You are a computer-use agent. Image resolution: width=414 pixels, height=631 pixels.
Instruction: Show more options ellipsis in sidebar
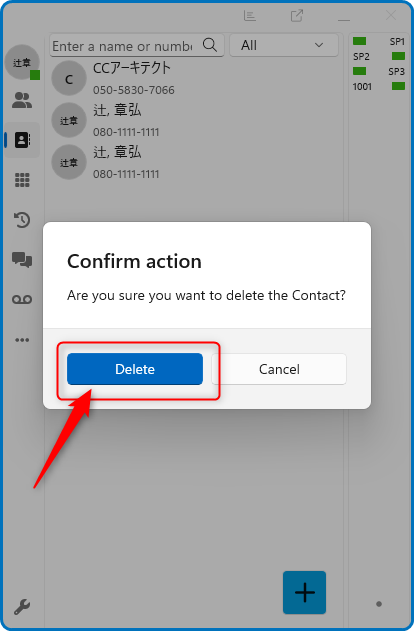pos(22,340)
